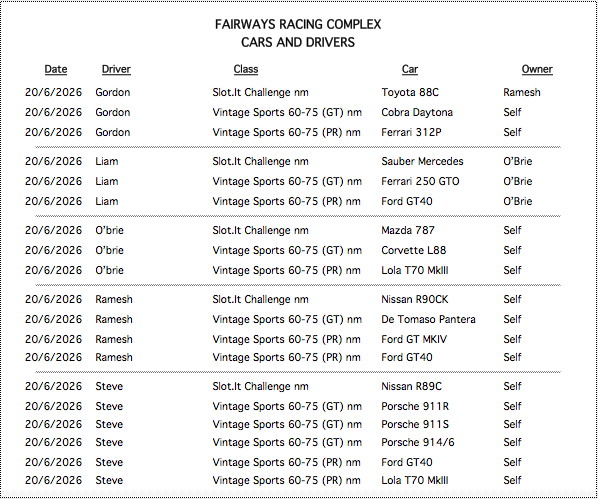Select the Ford GT MKIV entry
598x499 pixels.
(x=414, y=339)
